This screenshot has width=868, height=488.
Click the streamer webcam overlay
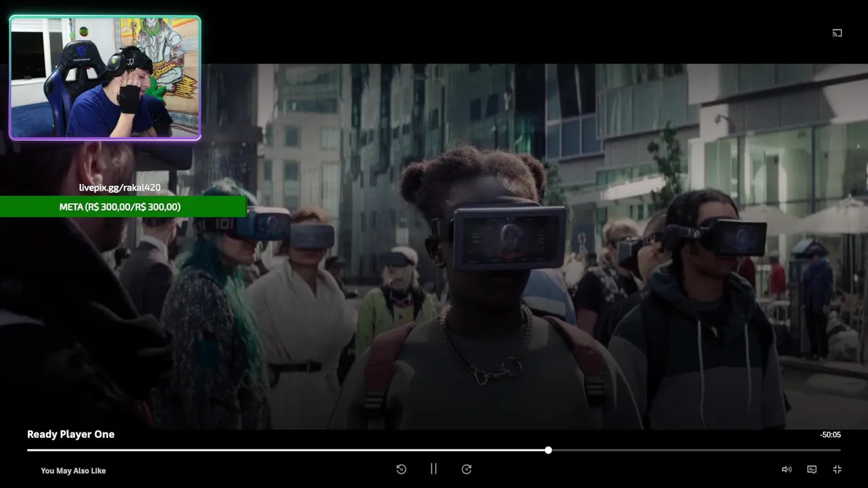click(105, 77)
